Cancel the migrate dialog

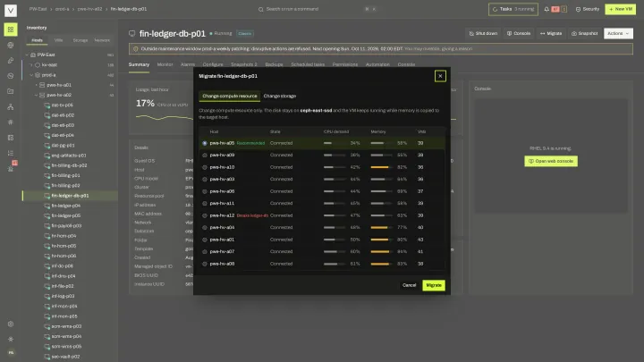click(409, 285)
